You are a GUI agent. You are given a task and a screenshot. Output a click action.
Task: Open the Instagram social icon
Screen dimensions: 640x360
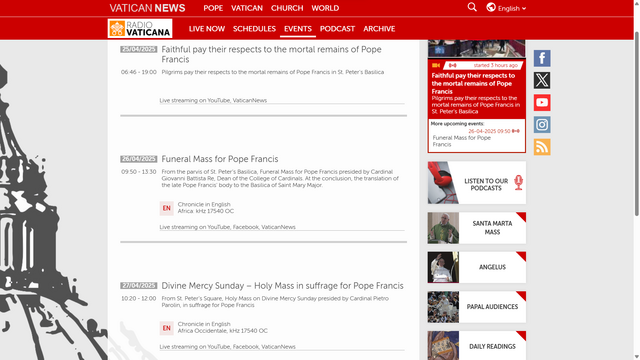542,124
